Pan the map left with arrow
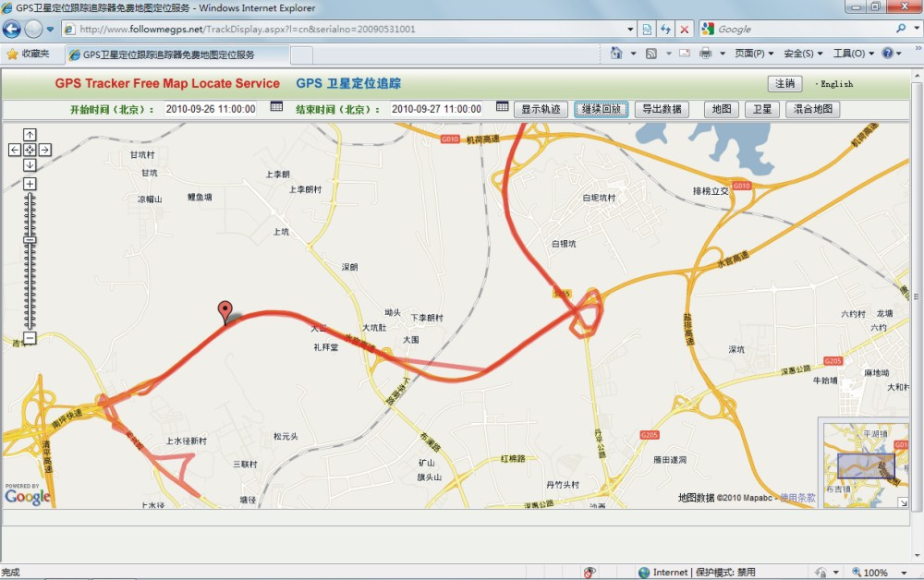 click(x=15, y=151)
